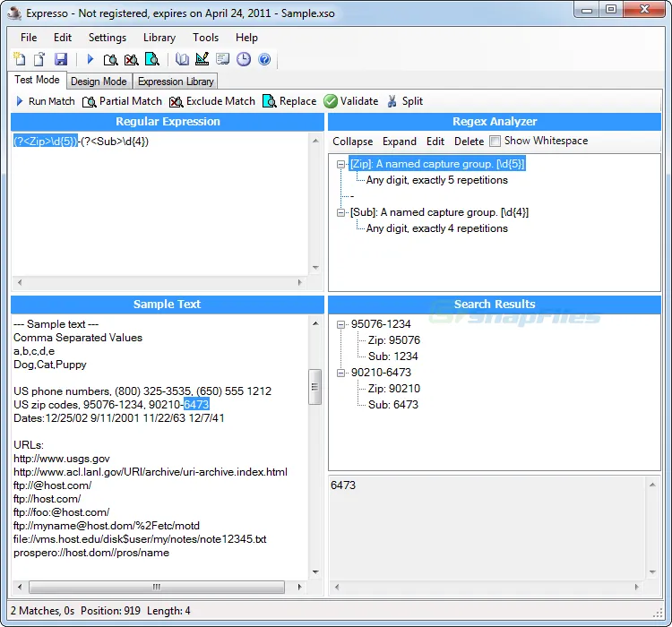Click the Replace button
Viewport: 672px width, 627px height.
[289, 101]
